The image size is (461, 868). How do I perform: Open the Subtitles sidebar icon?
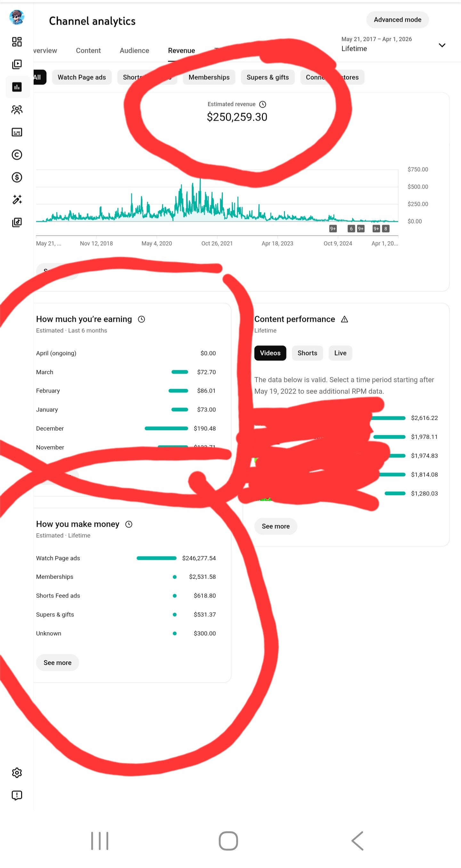click(x=17, y=132)
